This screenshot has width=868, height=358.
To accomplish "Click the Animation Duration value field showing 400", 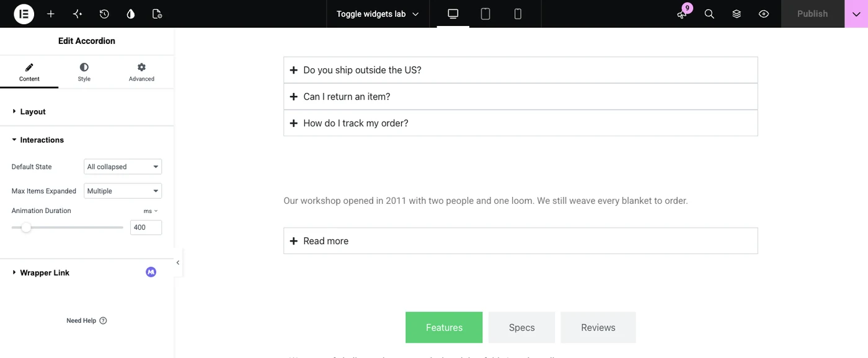I will pos(146,227).
